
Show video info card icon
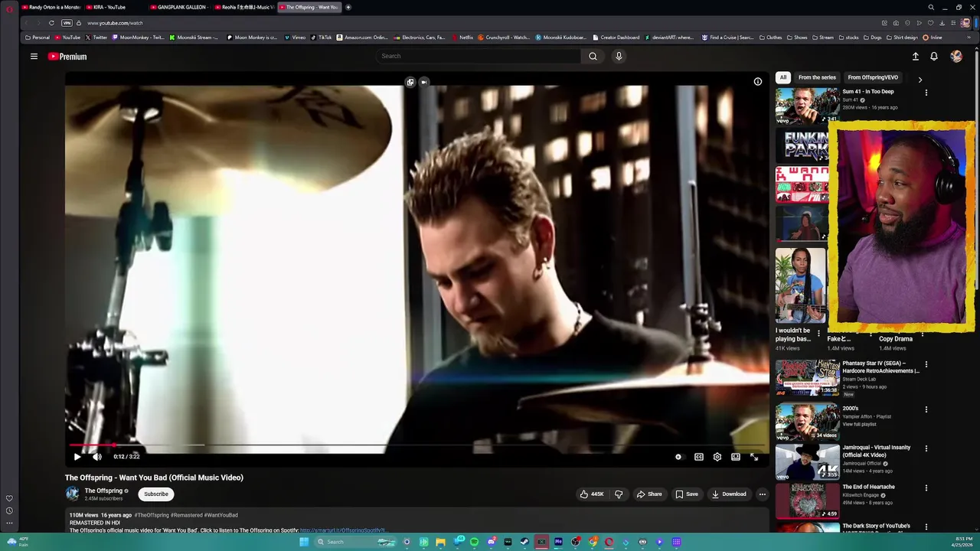(x=758, y=81)
